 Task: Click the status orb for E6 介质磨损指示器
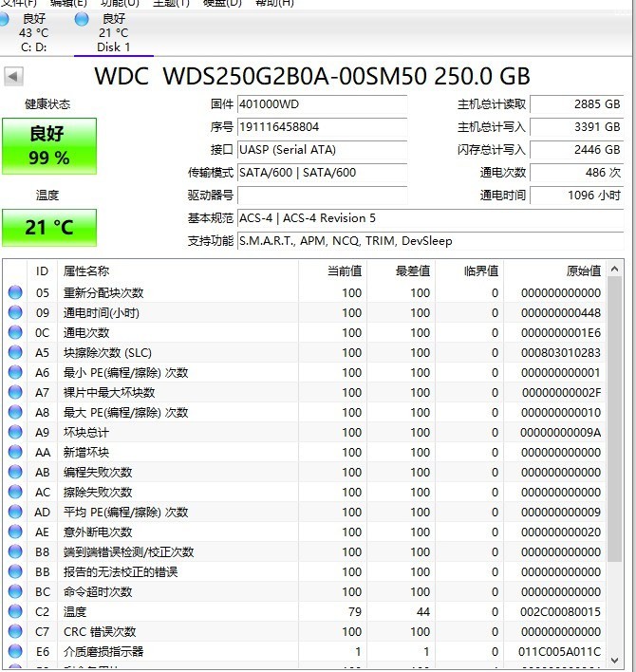click(15, 651)
